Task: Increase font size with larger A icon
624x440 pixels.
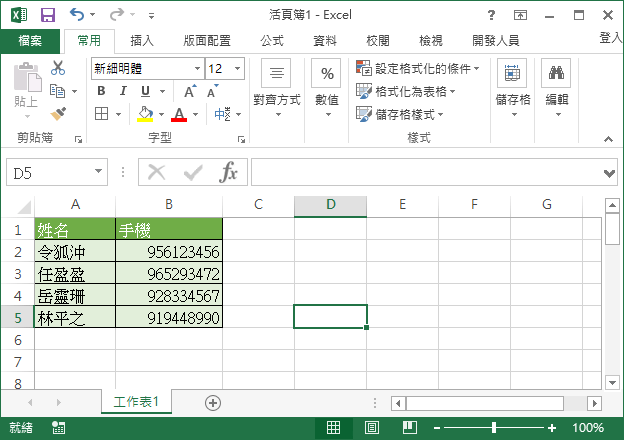Action: tap(190, 92)
